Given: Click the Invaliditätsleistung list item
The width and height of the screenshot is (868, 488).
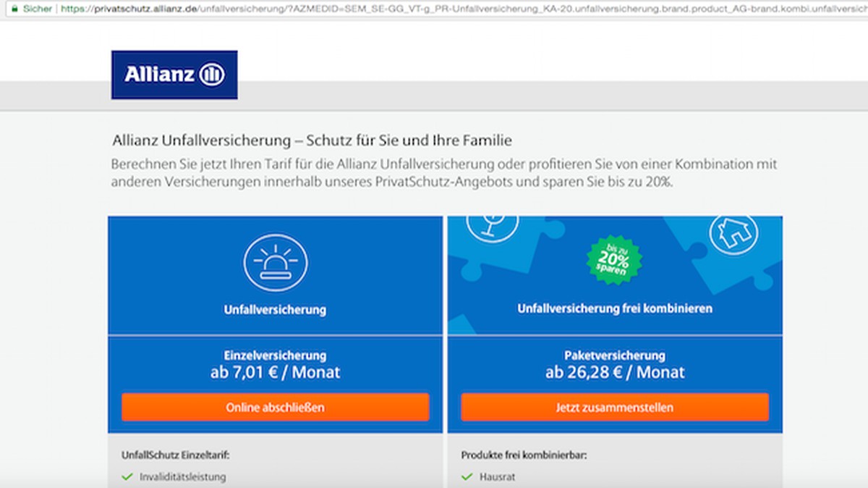Looking at the screenshot, I should click(182, 477).
